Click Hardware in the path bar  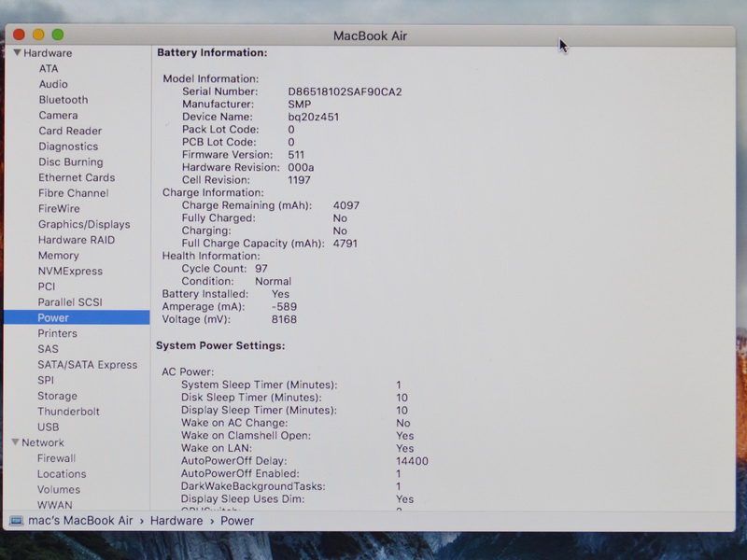click(176, 521)
